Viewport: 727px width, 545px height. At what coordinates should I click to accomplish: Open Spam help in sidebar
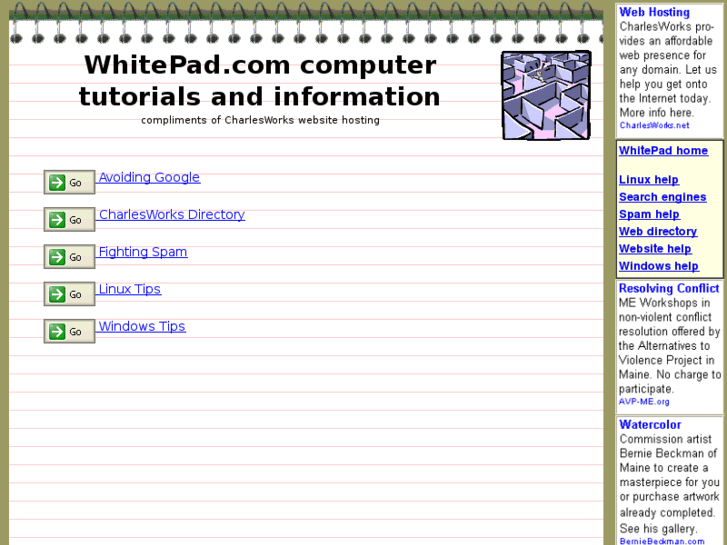click(649, 214)
